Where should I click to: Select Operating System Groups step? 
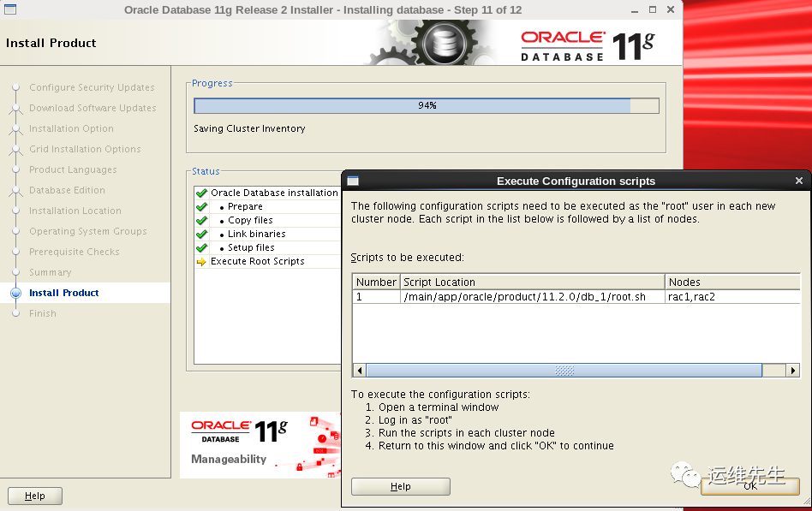[x=88, y=231]
